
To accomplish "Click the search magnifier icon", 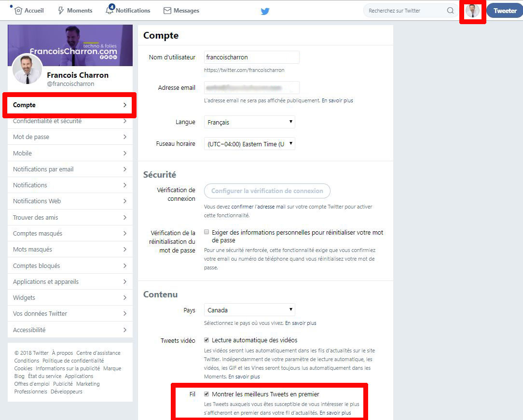I will 450,10.
